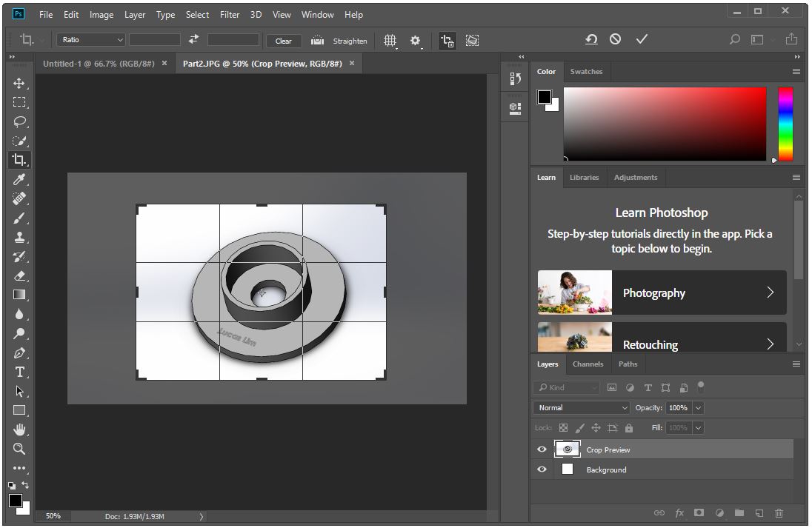Reset the crop box settings
This screenshot has width=812, height=528.
[591, 39]
